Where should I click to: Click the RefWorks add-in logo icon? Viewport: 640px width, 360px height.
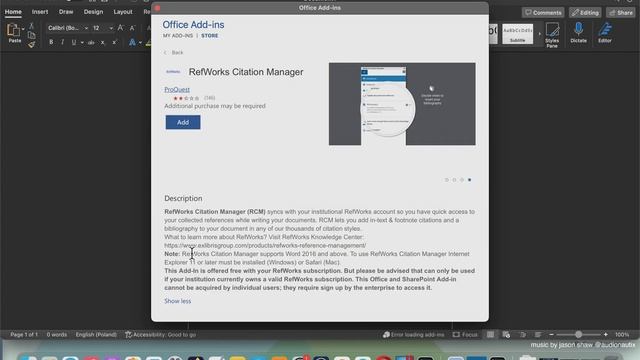[x=173, y=72]
